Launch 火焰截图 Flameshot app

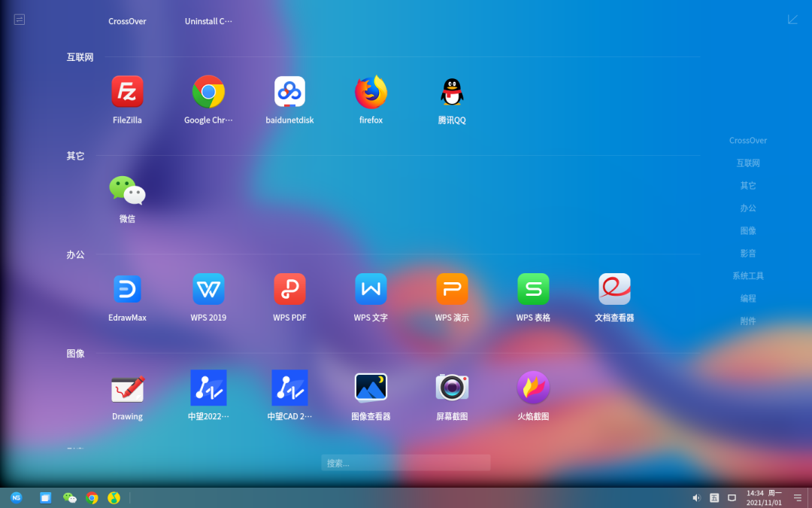[533, 388]
